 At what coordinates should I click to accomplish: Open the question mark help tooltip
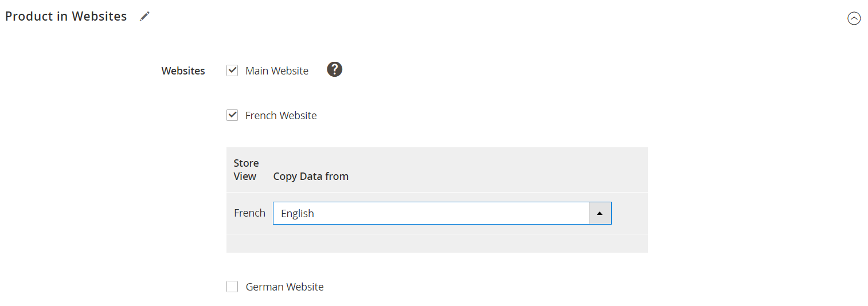[x=334, y=69]
